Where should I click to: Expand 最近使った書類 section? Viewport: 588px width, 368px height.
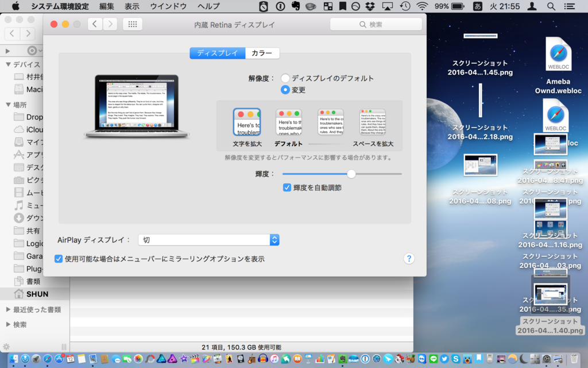coord(8,309)
